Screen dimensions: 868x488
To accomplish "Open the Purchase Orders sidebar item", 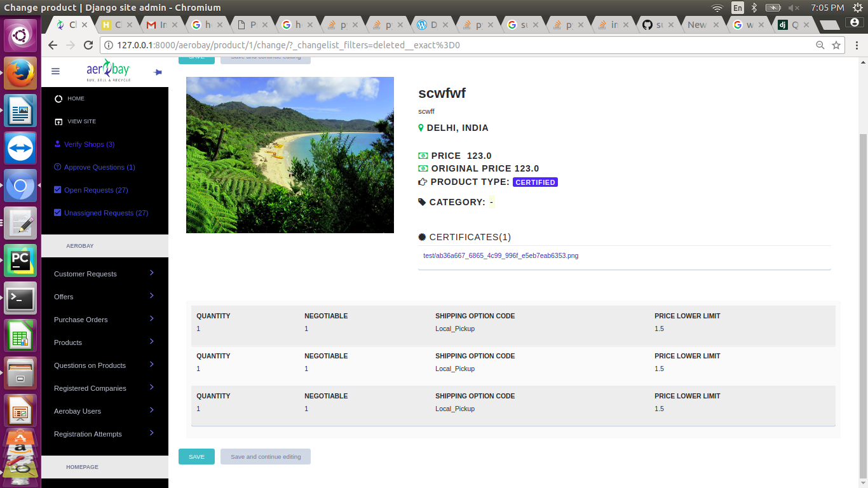I will [81, 320].
